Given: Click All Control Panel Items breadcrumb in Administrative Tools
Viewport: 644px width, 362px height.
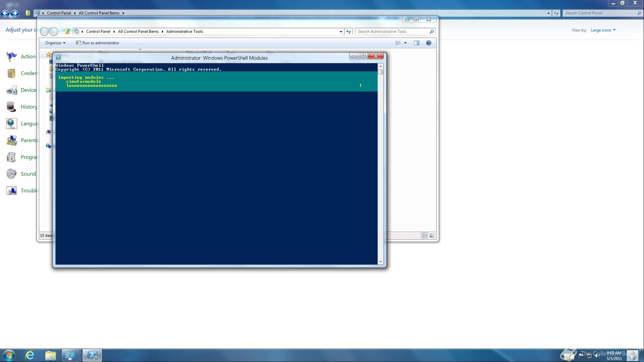Looking at the screenshot, I should click(x=138, y=32).
